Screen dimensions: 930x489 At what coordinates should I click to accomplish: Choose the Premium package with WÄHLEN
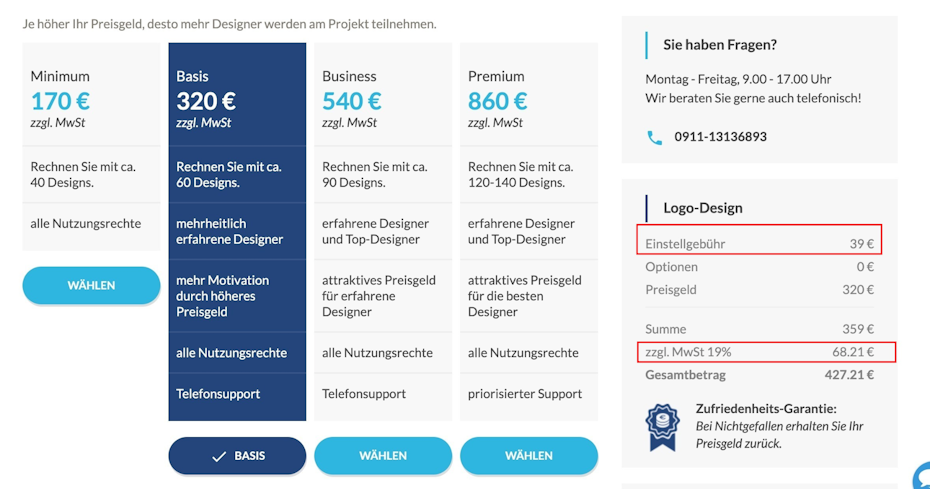(x=529, y=456)
